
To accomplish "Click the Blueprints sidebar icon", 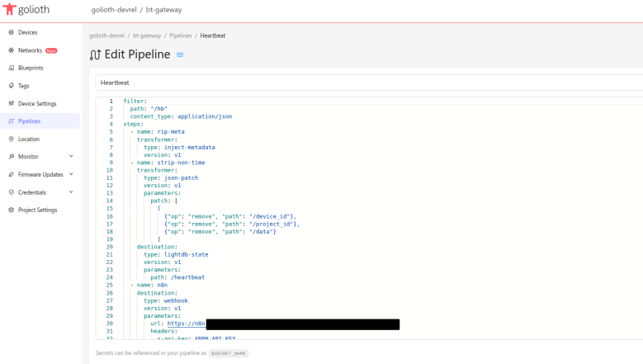I will point(11,68).
